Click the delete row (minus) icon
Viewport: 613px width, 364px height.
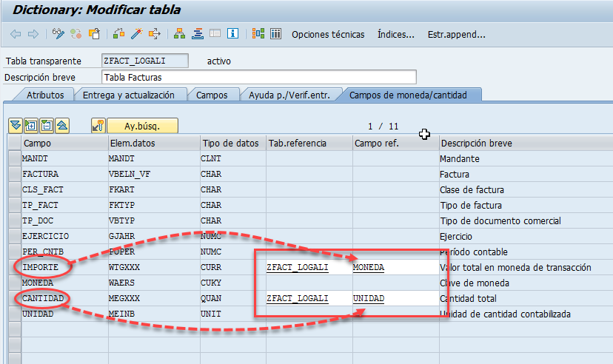pos(47,126)
